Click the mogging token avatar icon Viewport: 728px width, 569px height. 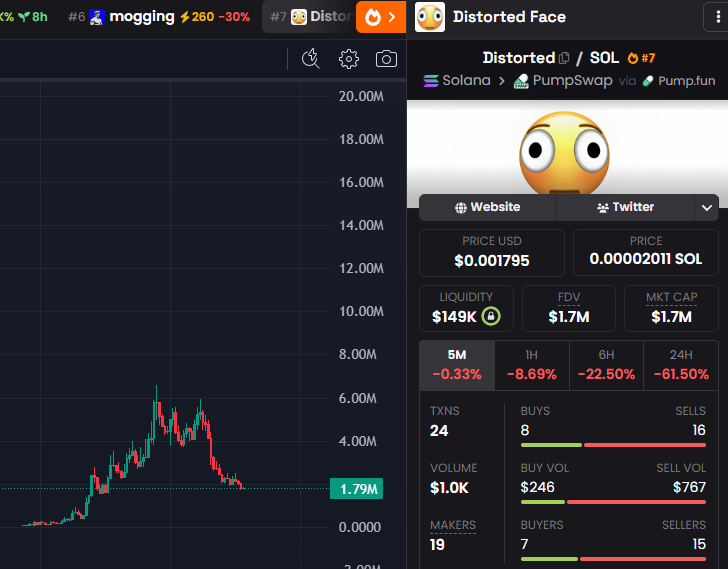click(97, 17)
